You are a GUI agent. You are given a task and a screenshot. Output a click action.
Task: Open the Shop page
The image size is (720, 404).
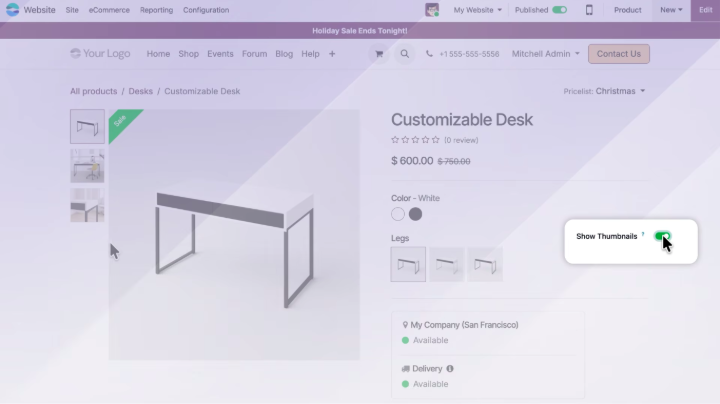[188, 54]
